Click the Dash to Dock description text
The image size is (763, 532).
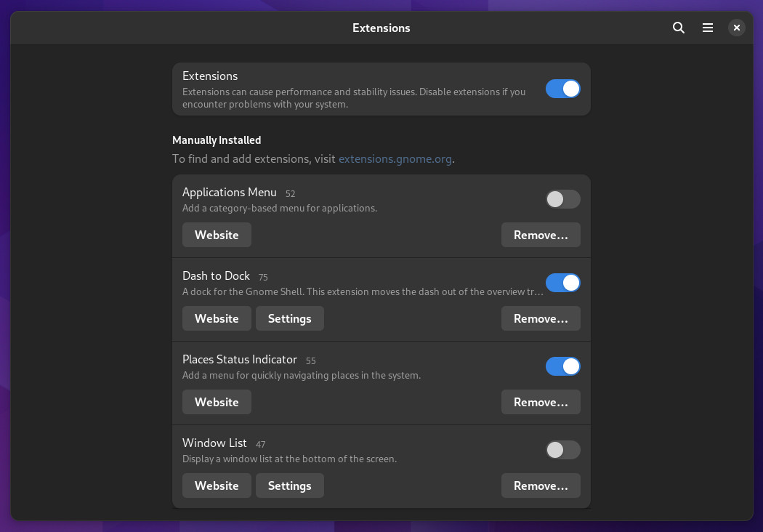(x=363, y=291)
